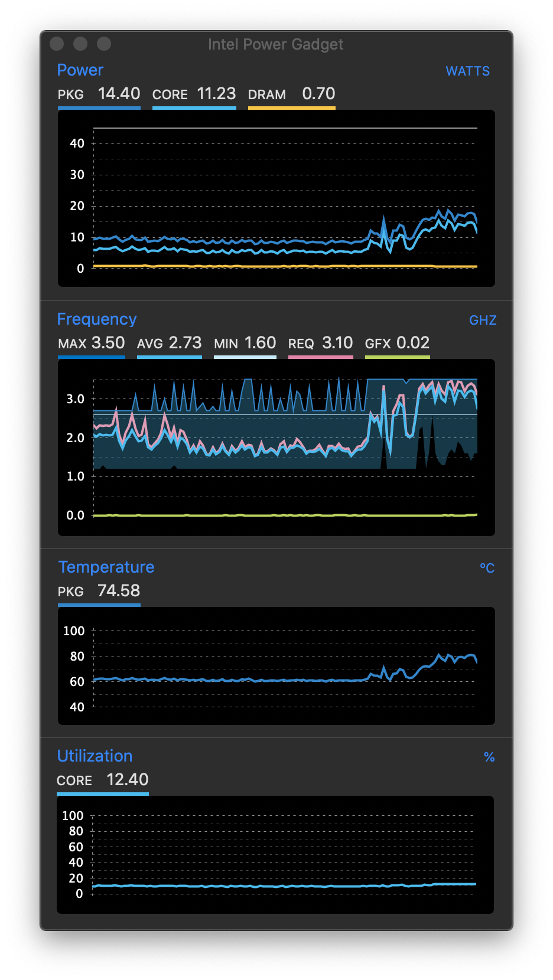
Task: Click inside the Temperature graph area
Action: [x=276, y=666]
